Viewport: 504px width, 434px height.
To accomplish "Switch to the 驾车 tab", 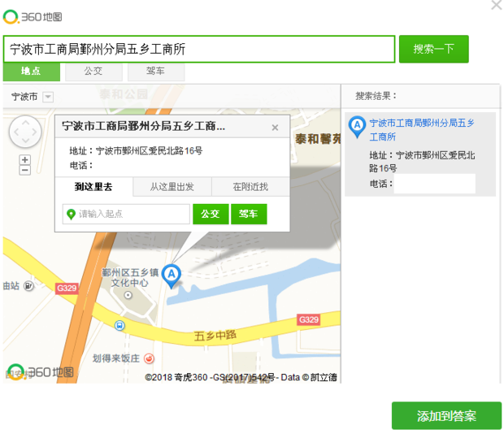I will click(156, 71).
